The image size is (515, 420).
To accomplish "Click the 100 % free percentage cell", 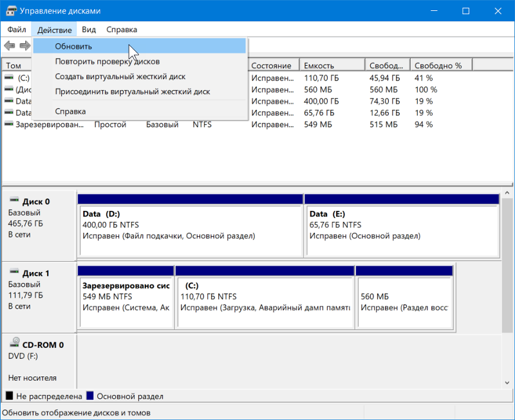I will coord(426,89).
